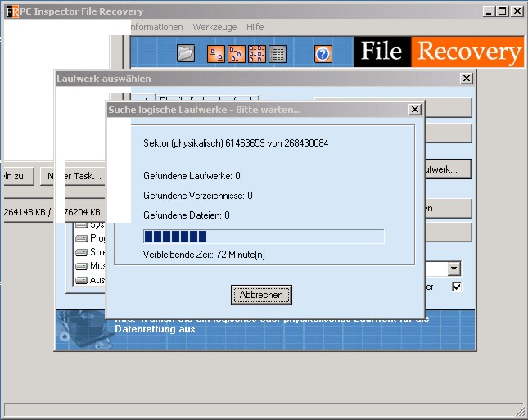Click the grid table toolbar icon

[x=278, y=54]
